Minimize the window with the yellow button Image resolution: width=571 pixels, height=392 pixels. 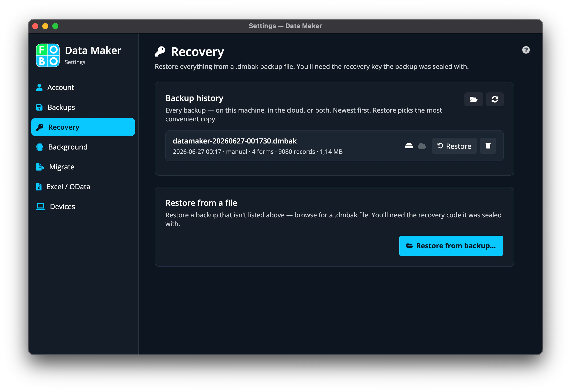pos(45,26)
